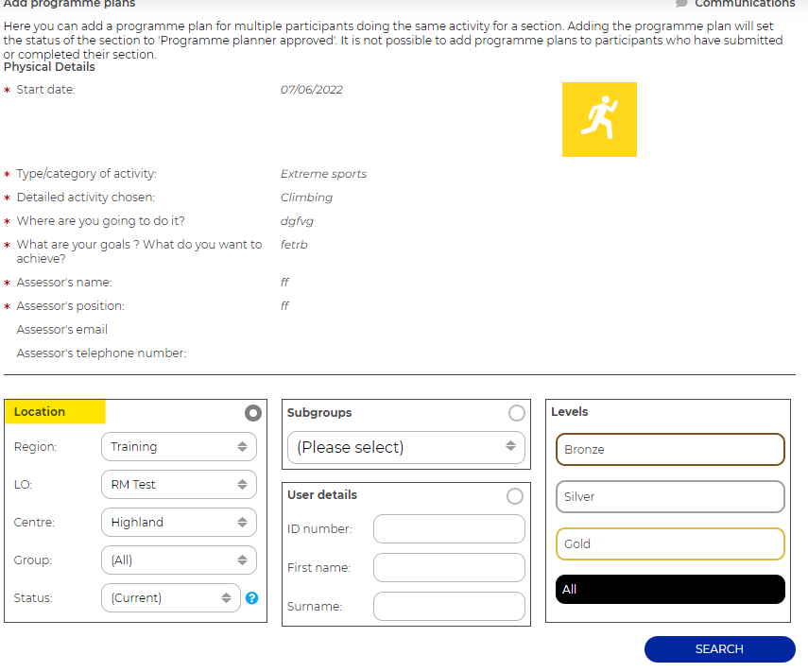Image resolution: width=808 pixels, height=672 pixels.
Task: Click the Assessor's position value 'ff'
Action: pos(284,305)
